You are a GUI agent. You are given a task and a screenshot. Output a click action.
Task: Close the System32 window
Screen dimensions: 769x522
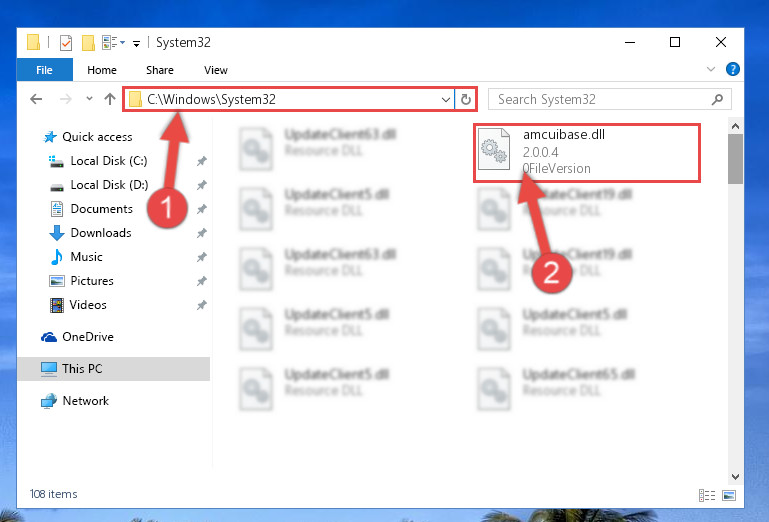point(720,42)
